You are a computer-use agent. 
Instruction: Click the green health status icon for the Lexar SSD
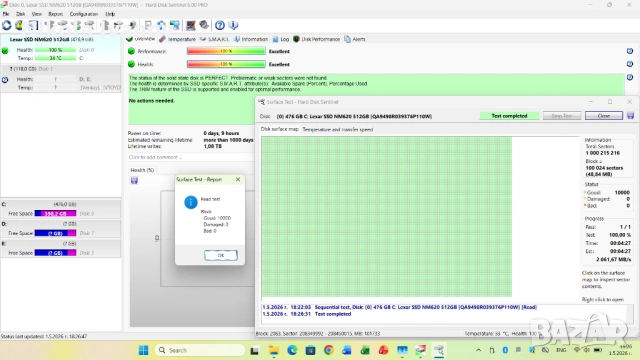point(5,51)
